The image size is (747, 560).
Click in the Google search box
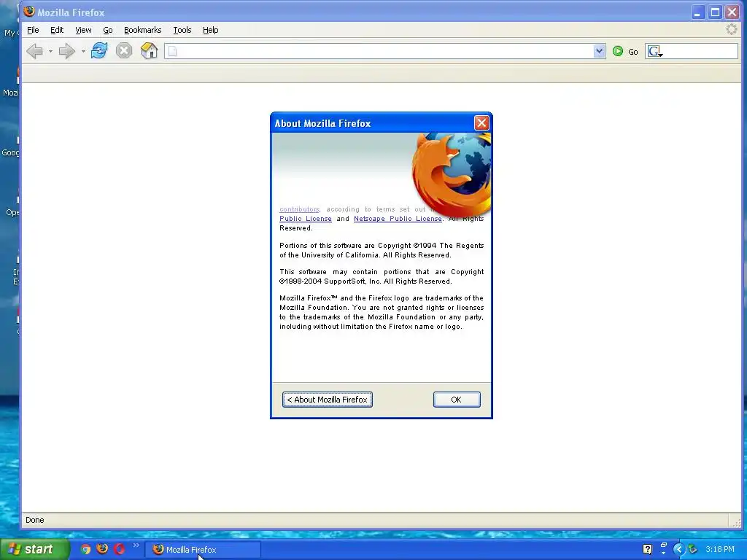tap(700, 51)
